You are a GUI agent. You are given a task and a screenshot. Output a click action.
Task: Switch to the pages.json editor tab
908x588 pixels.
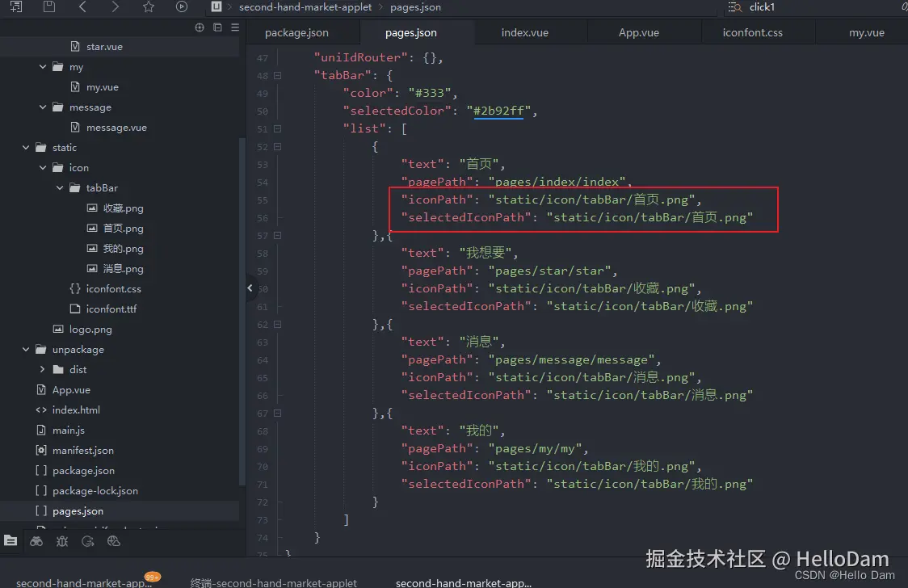tap(411, 33)
